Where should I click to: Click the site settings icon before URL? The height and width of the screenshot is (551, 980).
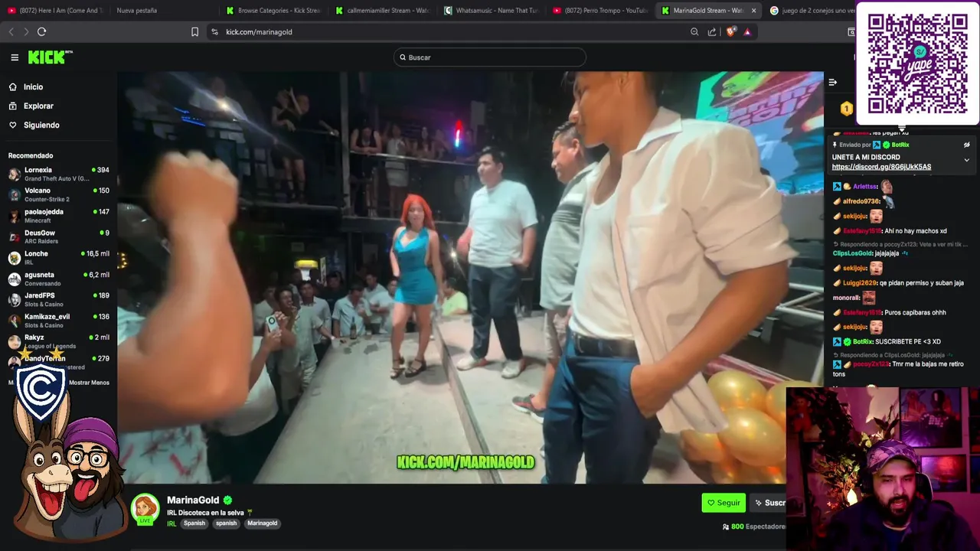click(214, 31)
